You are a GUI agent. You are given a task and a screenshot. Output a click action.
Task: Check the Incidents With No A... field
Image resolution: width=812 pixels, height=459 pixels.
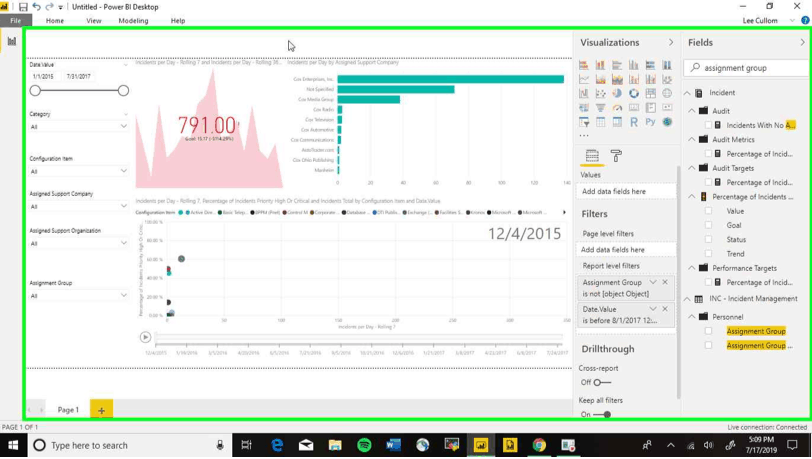pyautogui.click(x=708, y=125)
